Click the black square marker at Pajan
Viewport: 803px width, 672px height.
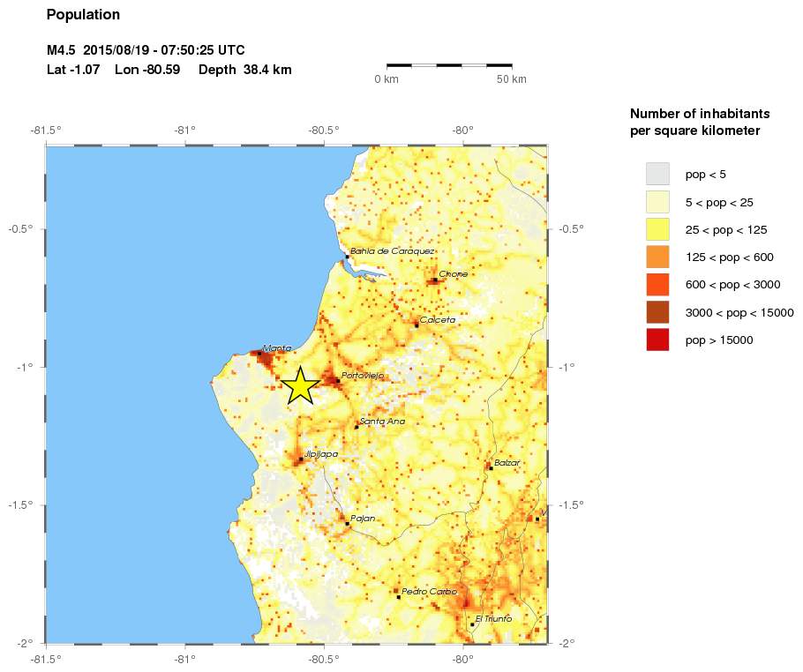pos(347,524)
